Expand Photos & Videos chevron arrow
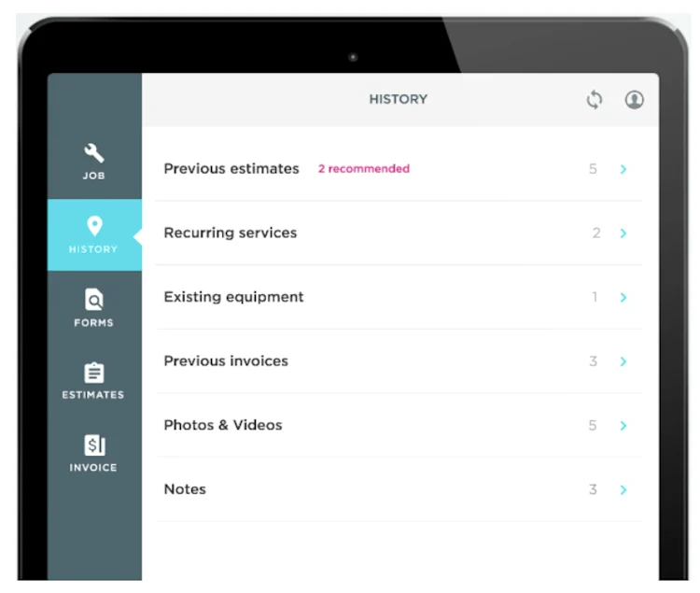Screen dimensions: 700x593 point(623,426)
